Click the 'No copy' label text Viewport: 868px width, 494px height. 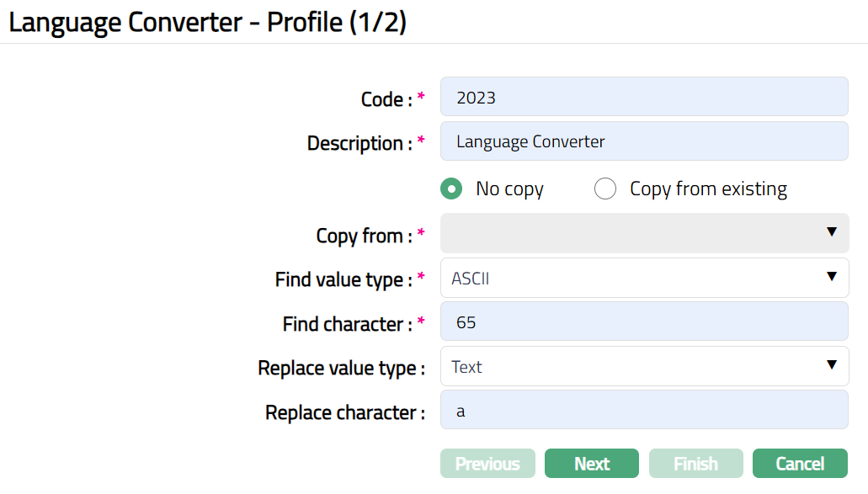pos(509,189)
